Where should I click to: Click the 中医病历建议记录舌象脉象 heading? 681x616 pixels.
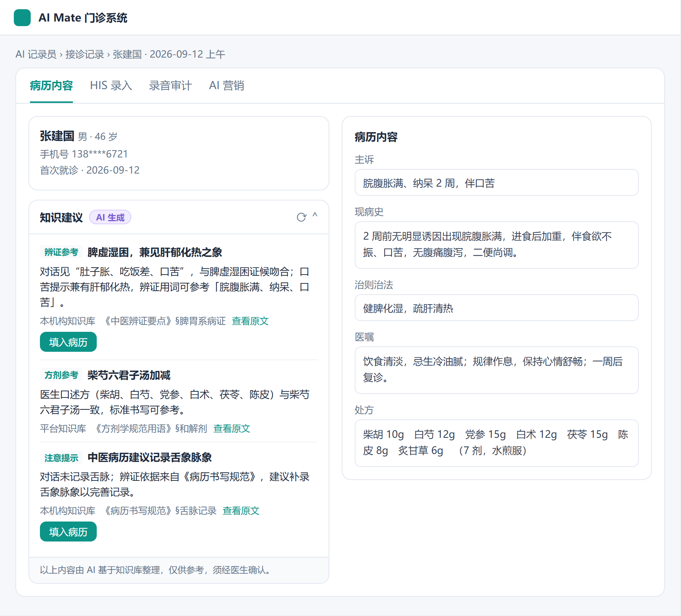point(150,457)
